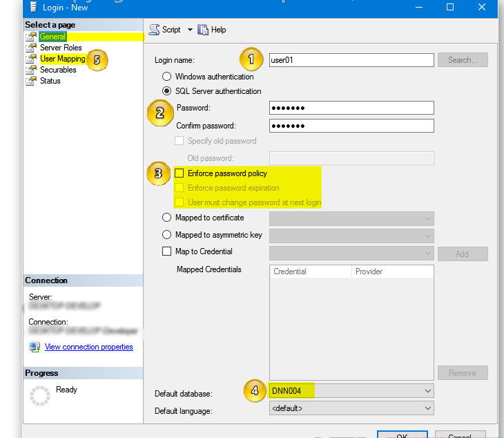Screen dimensions: 504x438
Task: Click the Confirm password field
Action: click(351, 126)
